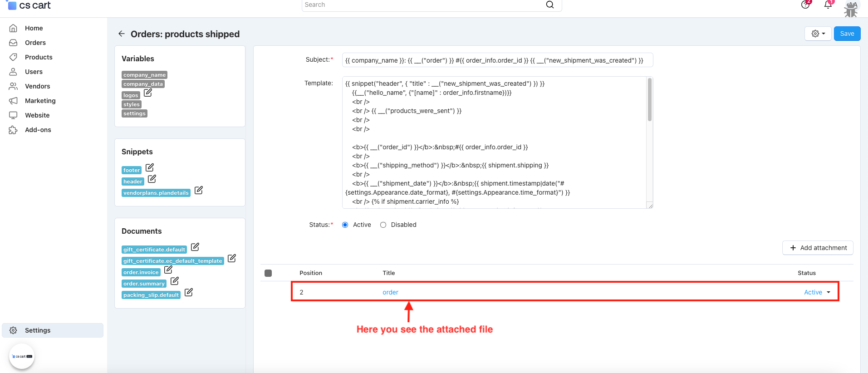The width and height of the screenshot is (868, 373).
Task: Select the Users person icon
Action: [x=13, y=72]
